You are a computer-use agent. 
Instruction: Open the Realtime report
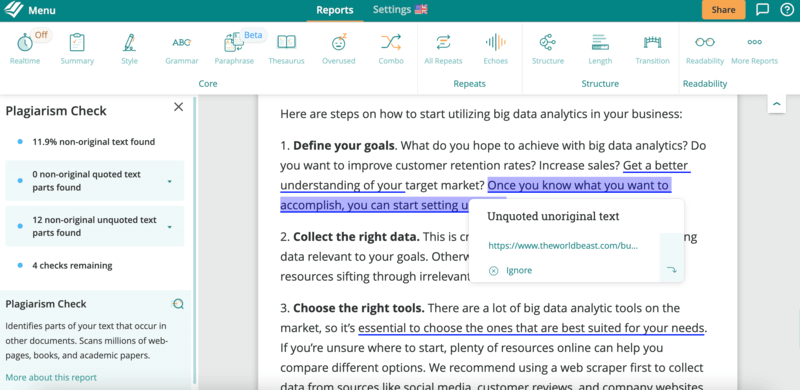(x=24, y=49)
